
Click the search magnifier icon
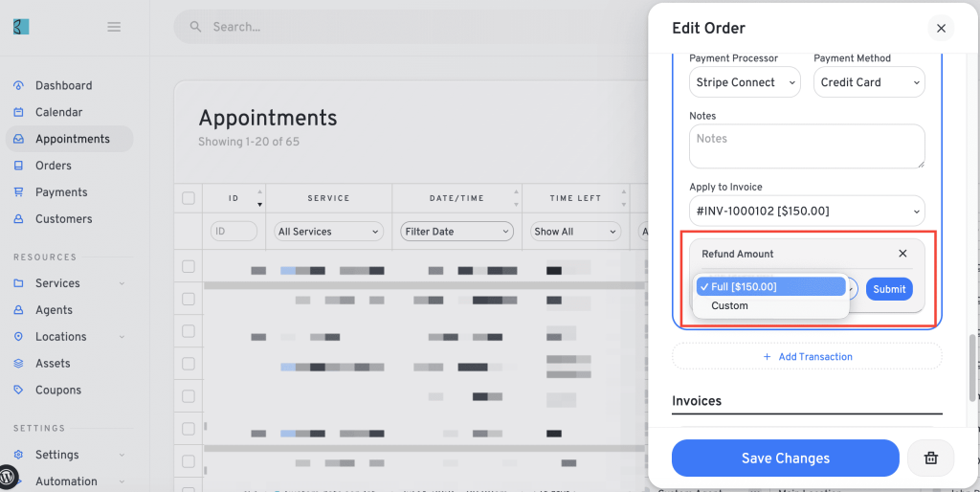(195, 27)
